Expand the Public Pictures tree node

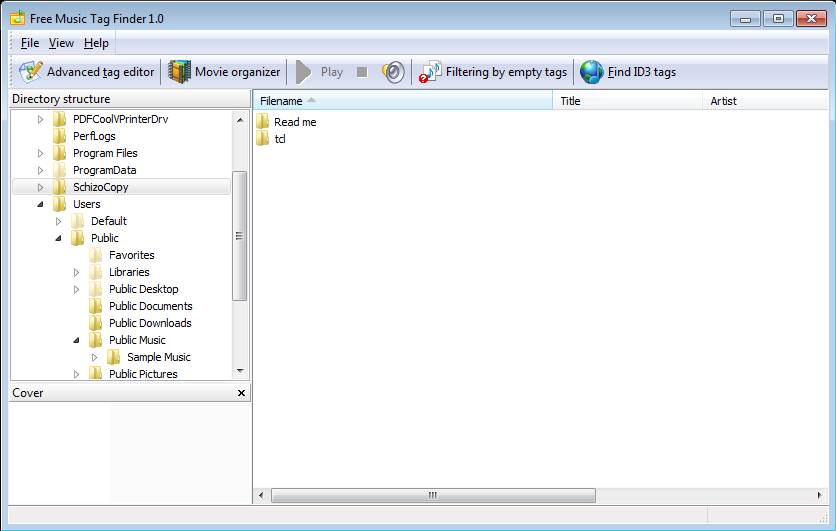click(x=77, y=374)
